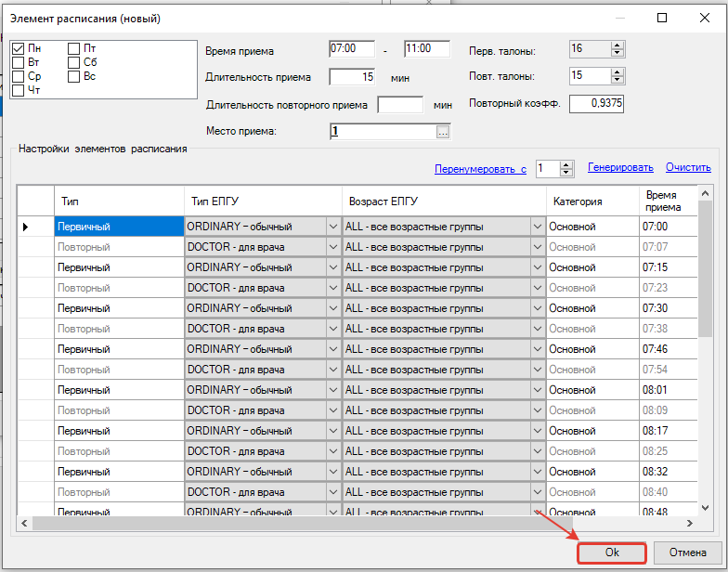Open Тип ЕПГУ dropdown in 08:01 row
728x572 pixels.
pyautogui.click(x=332, y=390)
